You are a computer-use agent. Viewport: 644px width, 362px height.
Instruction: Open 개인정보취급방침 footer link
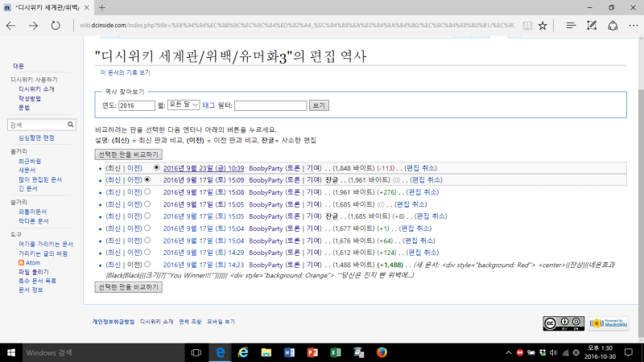tap(114, 322)
